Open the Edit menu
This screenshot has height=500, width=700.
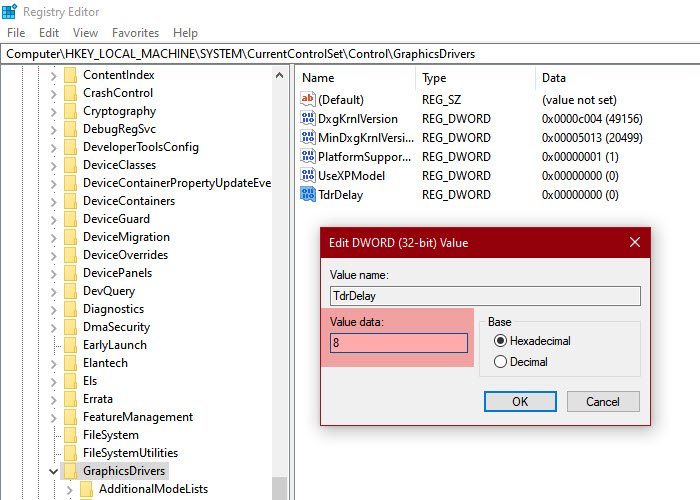point(49,33)
